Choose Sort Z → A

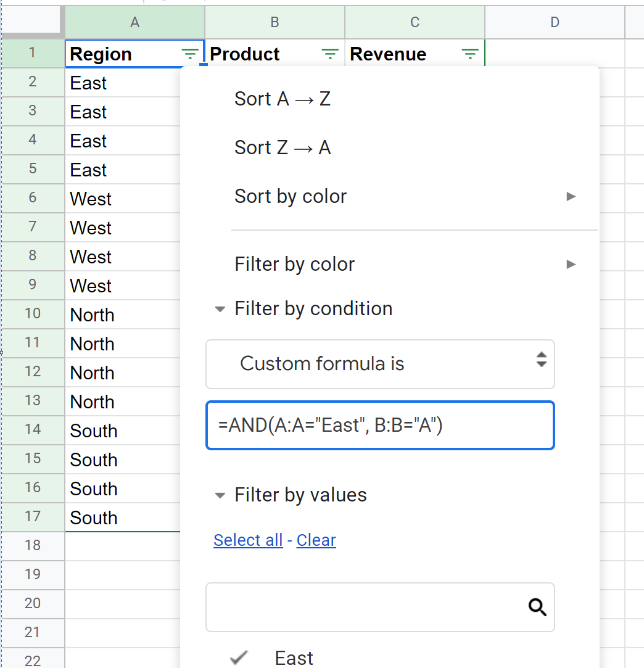pos(283,148)
